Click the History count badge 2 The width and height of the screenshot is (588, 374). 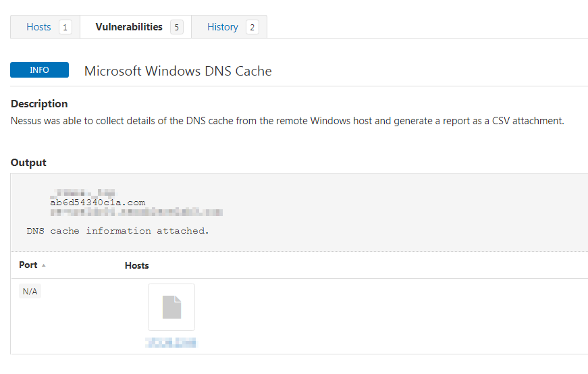tap(252, 28)
